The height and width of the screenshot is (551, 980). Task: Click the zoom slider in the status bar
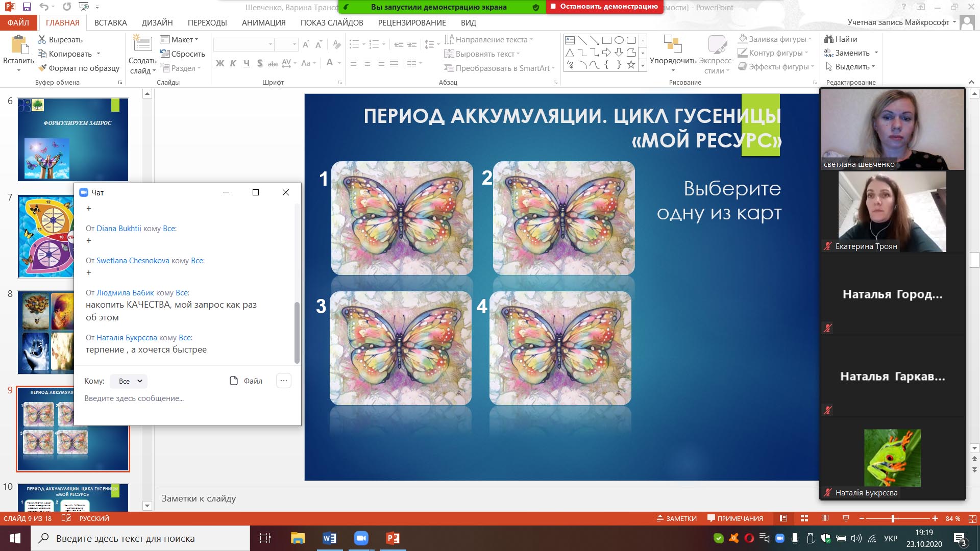click(x=893, y=518)
